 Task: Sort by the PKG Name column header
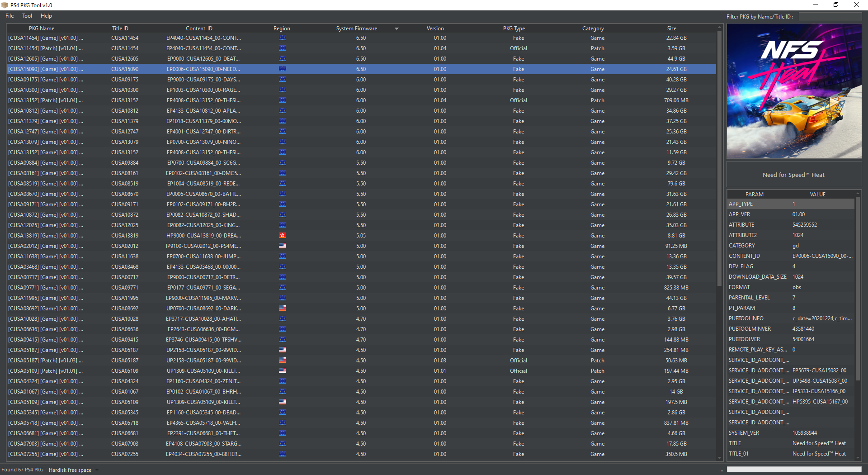(42, 28)
